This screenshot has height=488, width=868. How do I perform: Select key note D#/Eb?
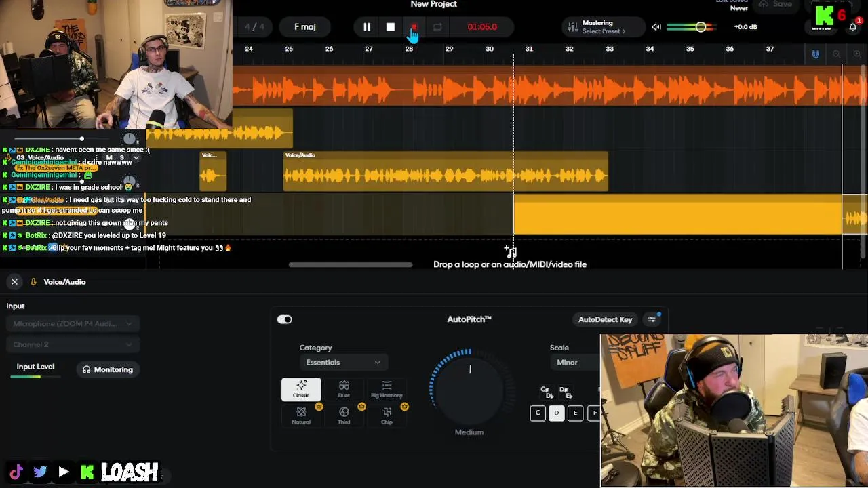(566, 392)
